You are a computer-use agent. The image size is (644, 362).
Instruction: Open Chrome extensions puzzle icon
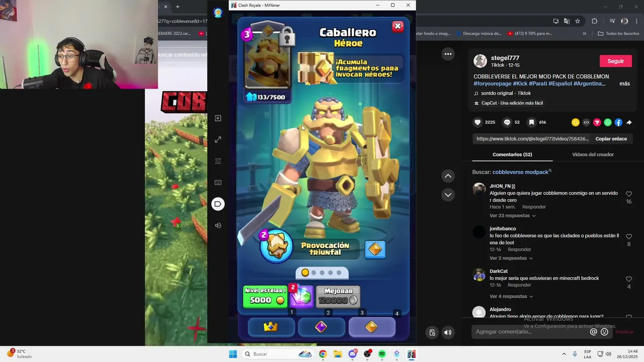point(594,21)
